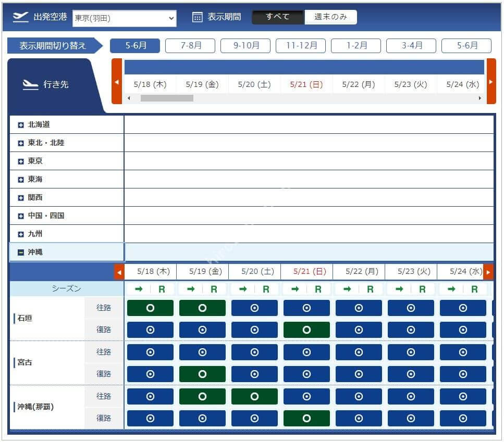Click 5/20 (土) in the Okinawa date row
The height and width of the screenshot is (442, 504).
point(257,272)
